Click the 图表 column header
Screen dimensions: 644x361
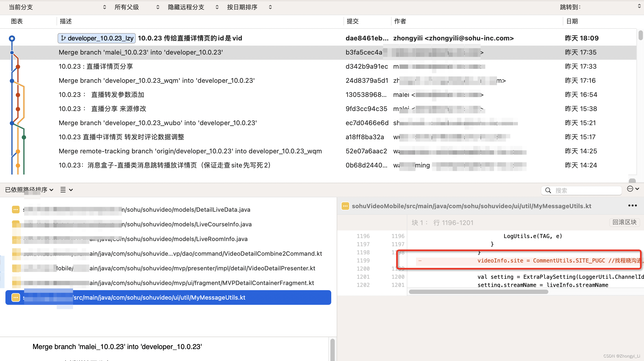point(17,21)
